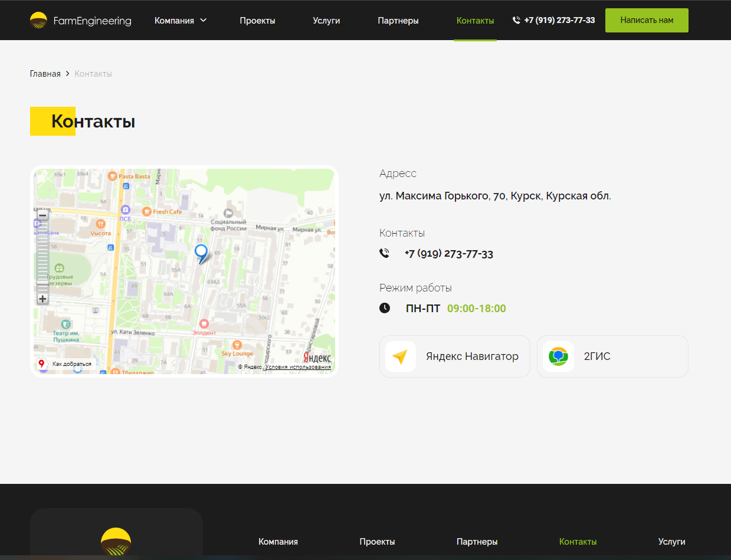Click the Sky Lounge map marker
731x560 pixels.
(x=237, y=345)
